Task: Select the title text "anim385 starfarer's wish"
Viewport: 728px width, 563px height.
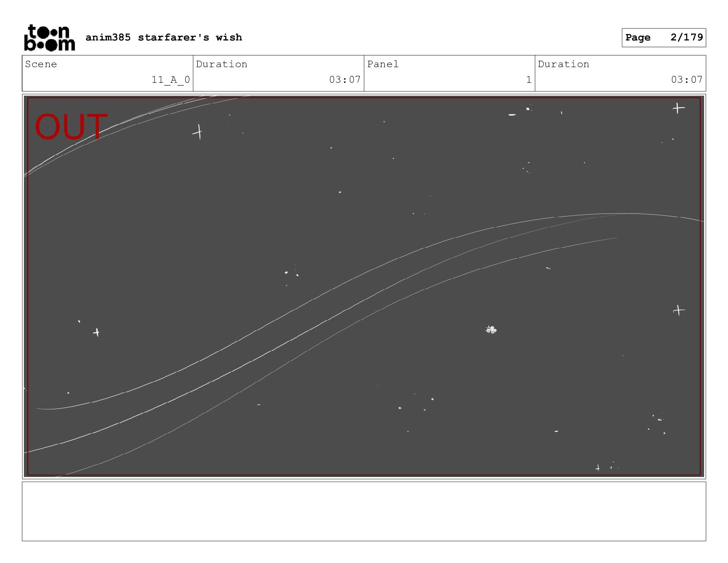Action: click(x=164, y=37)
